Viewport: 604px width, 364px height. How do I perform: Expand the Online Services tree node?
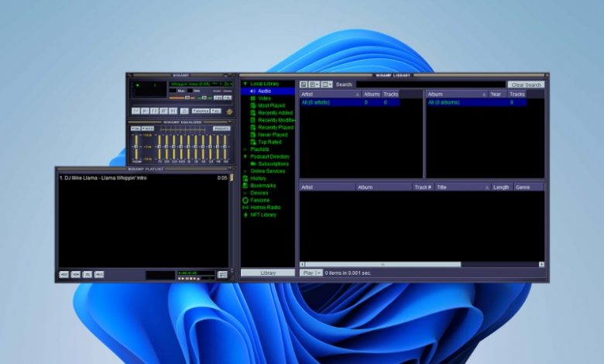tap(245, 171)
